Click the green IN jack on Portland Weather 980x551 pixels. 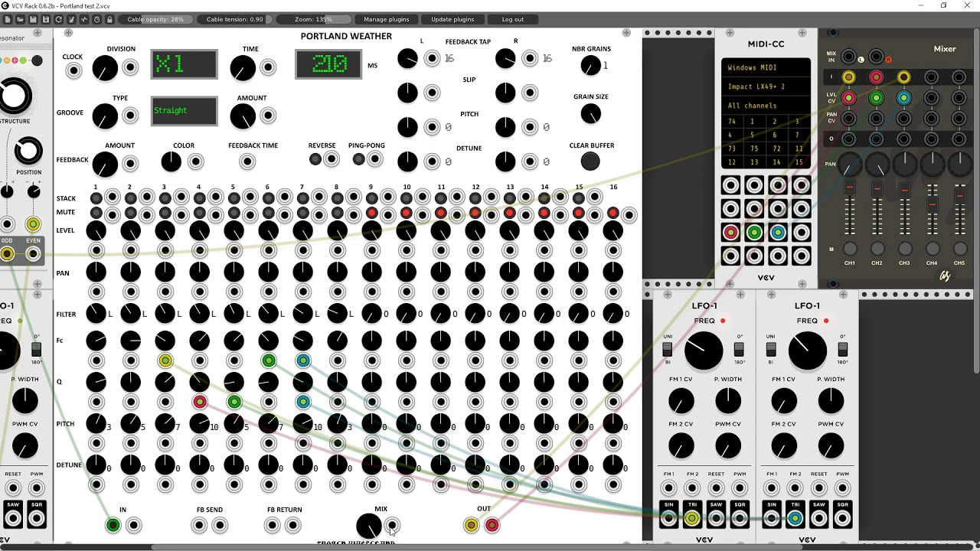click(113, 525)
